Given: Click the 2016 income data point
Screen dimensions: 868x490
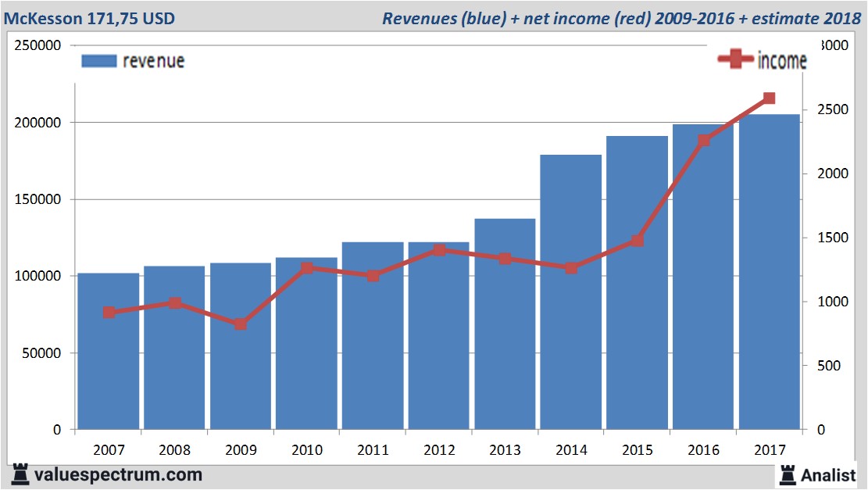Looking at the screenshot, I should 704,141.
